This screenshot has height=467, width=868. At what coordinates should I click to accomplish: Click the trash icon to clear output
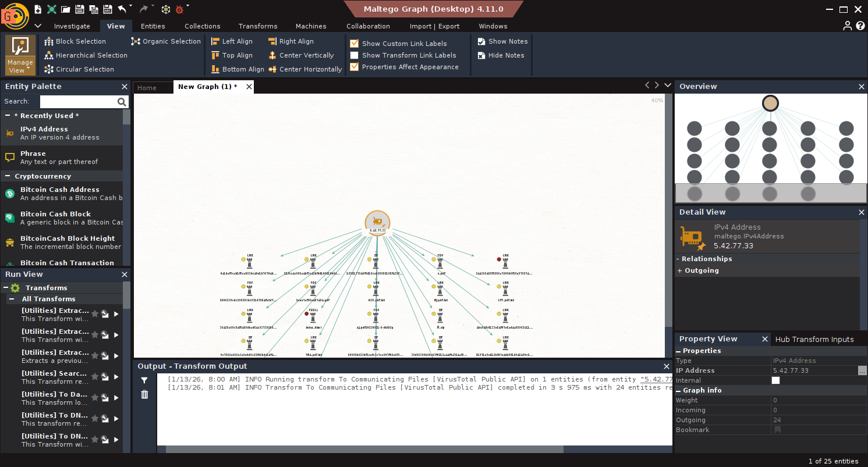pyautogui.click(x=144, y=394)
